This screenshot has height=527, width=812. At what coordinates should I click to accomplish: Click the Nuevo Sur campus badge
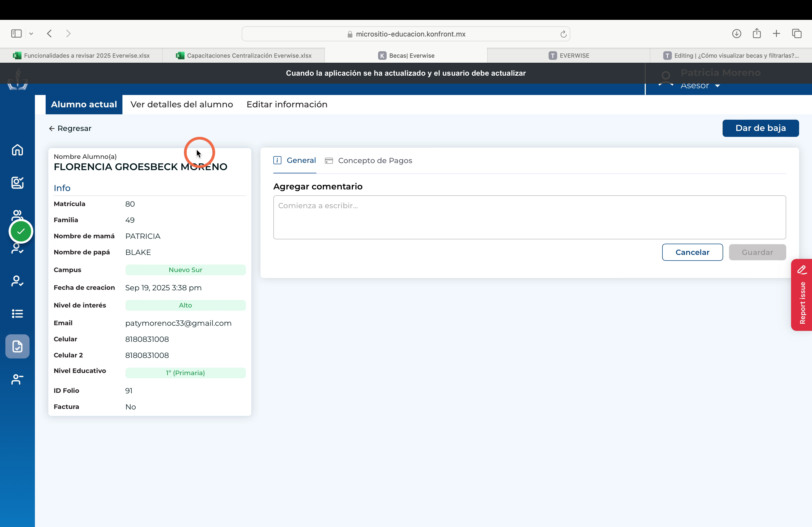coord(185,270)
